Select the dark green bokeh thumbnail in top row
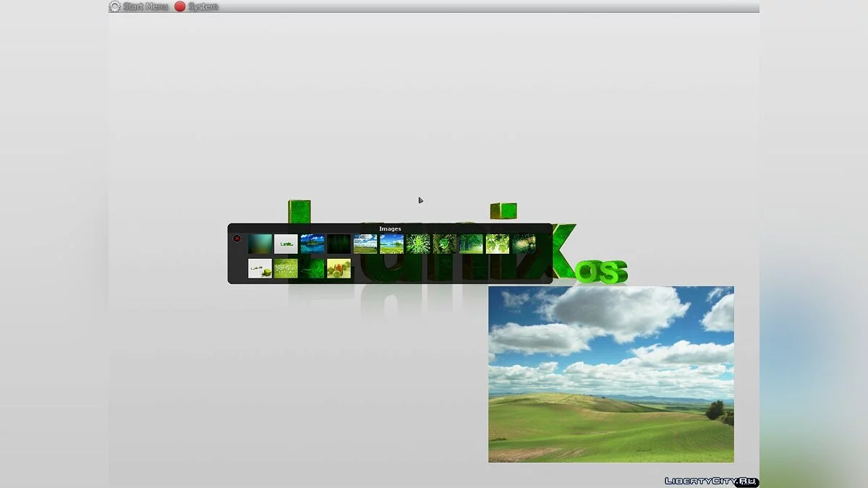Viewport: 868px width, 488px height. coord(524,244)
